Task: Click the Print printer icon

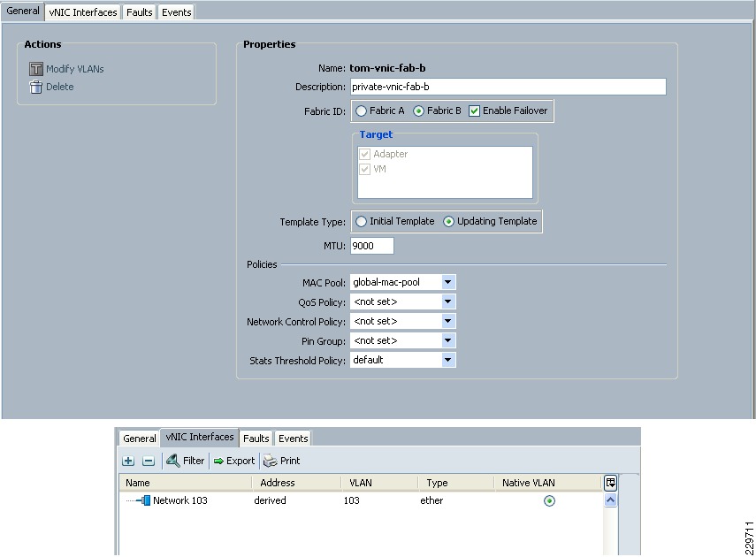Action: (x=271, y=461)
